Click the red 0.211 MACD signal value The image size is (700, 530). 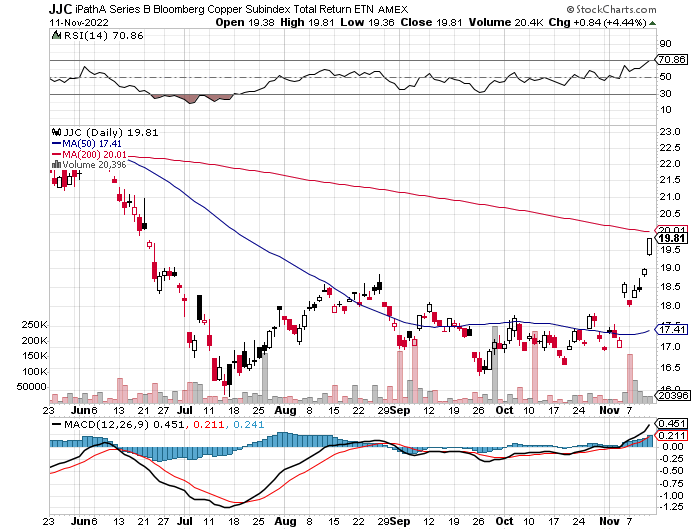click(x=209, y=424)
